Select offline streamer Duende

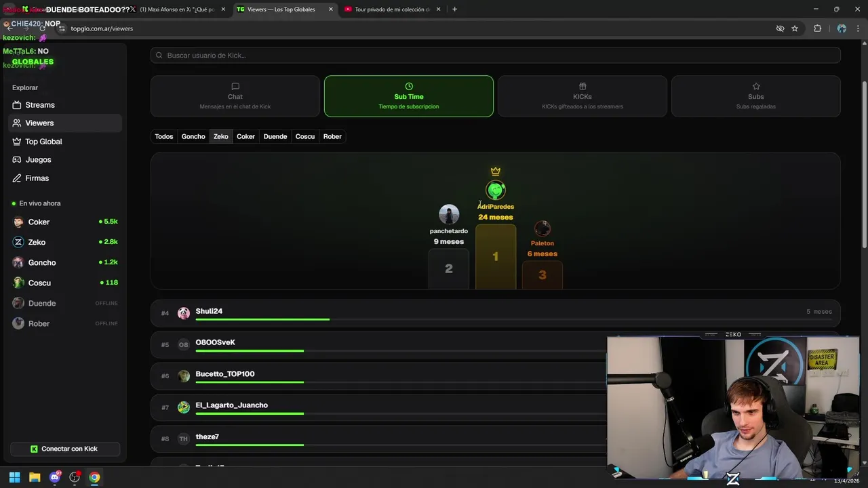pos(65,303)
